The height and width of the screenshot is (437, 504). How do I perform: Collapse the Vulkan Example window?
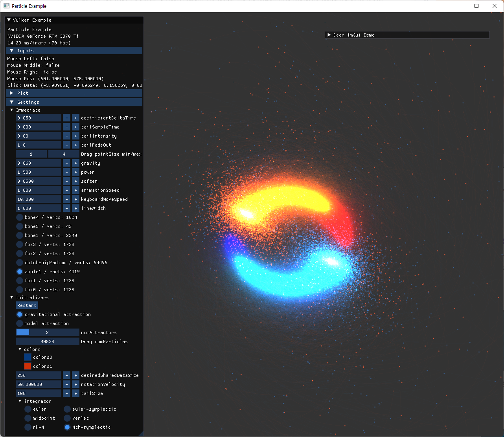pyautogui.click(x=9, y=20)
